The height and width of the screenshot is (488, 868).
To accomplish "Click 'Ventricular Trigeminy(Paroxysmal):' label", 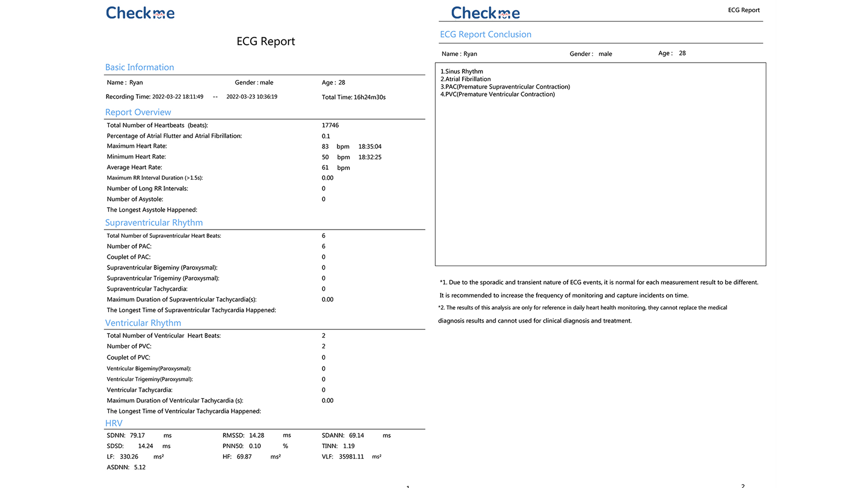I will tap(150, 379).
